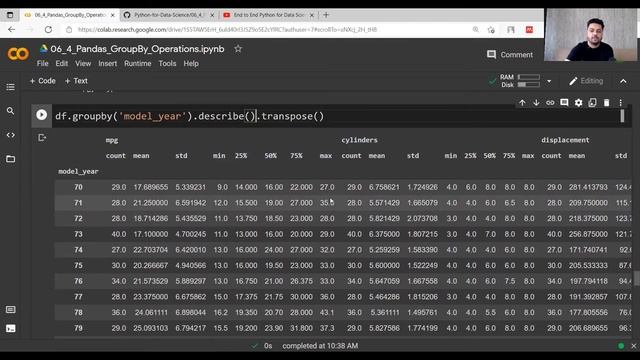Open the terminal icon in sidebar
The height and width of the screenshot is (360, 640).
point(11,328)
